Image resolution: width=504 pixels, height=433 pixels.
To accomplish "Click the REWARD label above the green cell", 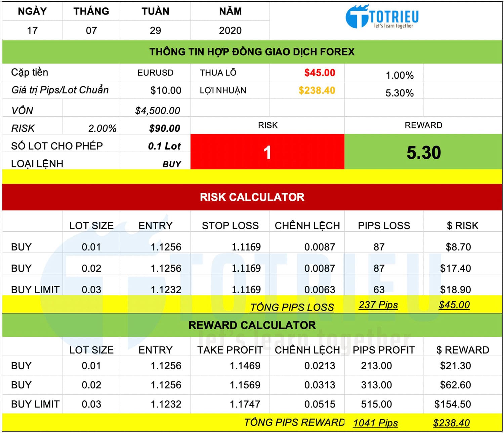I will click(x=423, y=125).
